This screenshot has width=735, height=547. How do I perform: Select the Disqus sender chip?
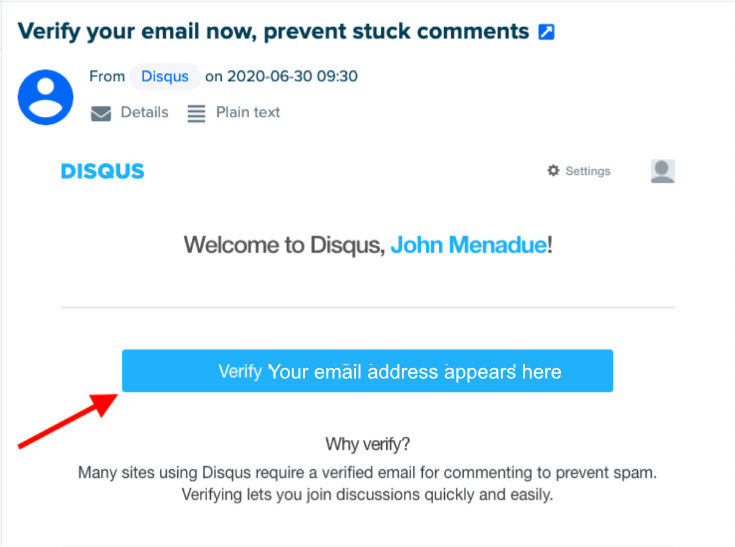pyautogui.click(x=164, y=76)
